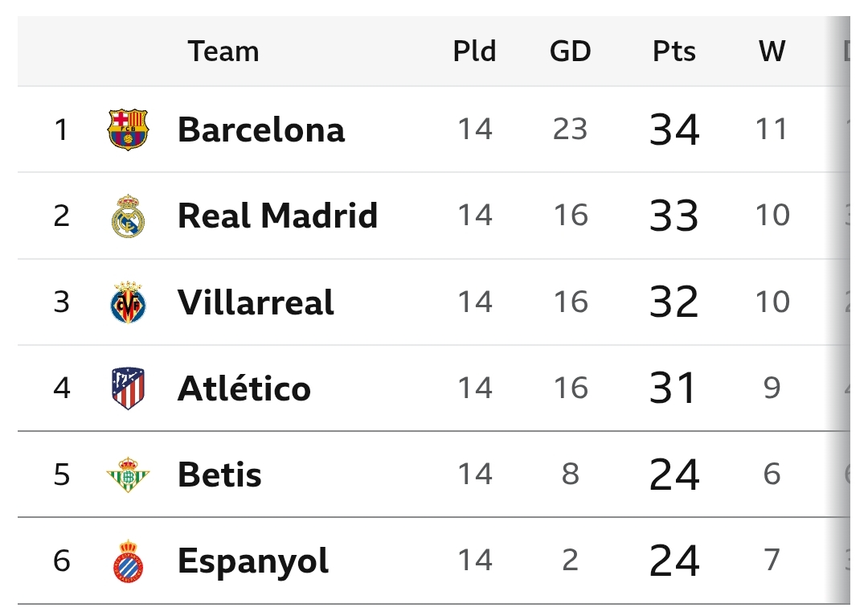Image resolution: width=868 pixels, height=608 pixels.
Task: Click the Atlético club crest
Action: (x=129, y=388)
